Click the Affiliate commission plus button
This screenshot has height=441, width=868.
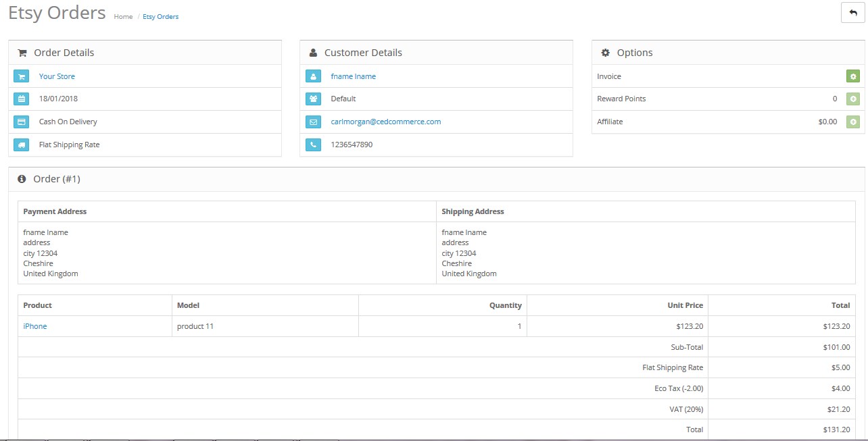(852, 122)
